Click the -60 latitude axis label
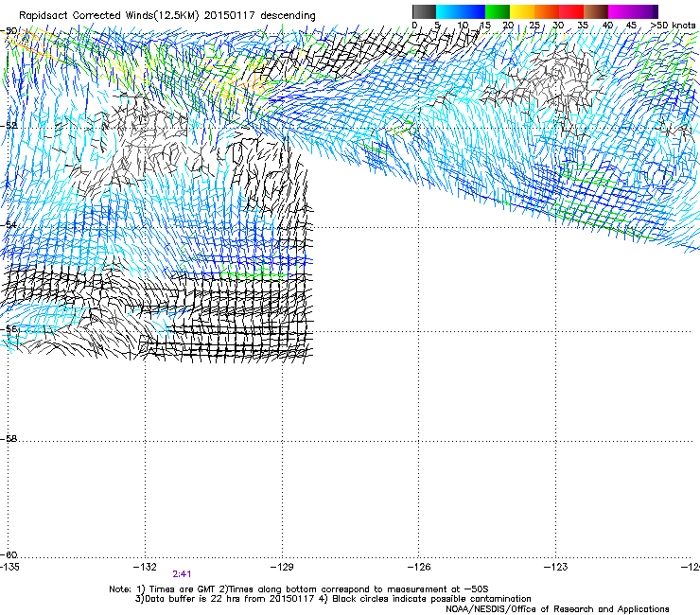The image size is (700, 615). (x=9, y=554)
